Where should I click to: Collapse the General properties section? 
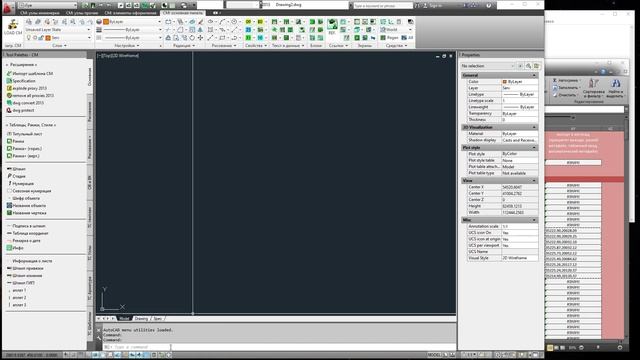pyautogui.click(x=534, y=76)
